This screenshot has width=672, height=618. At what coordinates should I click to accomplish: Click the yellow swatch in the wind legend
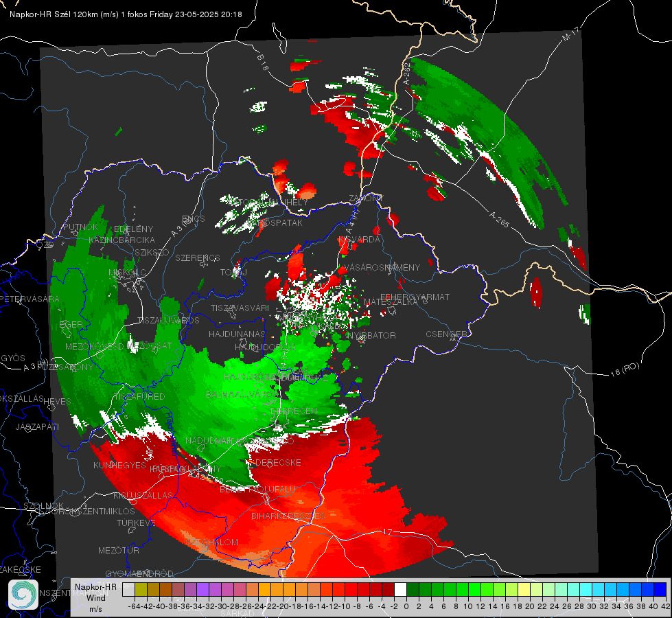(x=524, y=590)
